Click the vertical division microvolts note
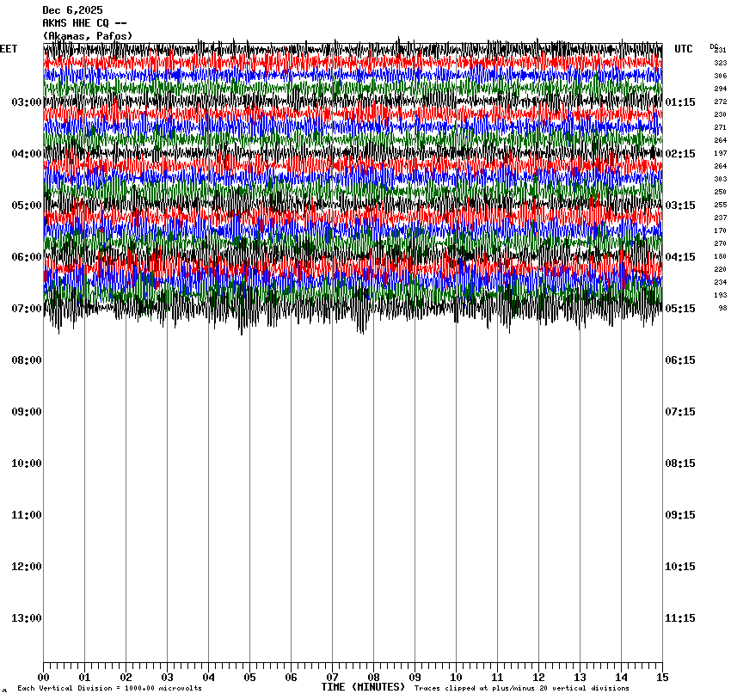 (x=109, y=689)
